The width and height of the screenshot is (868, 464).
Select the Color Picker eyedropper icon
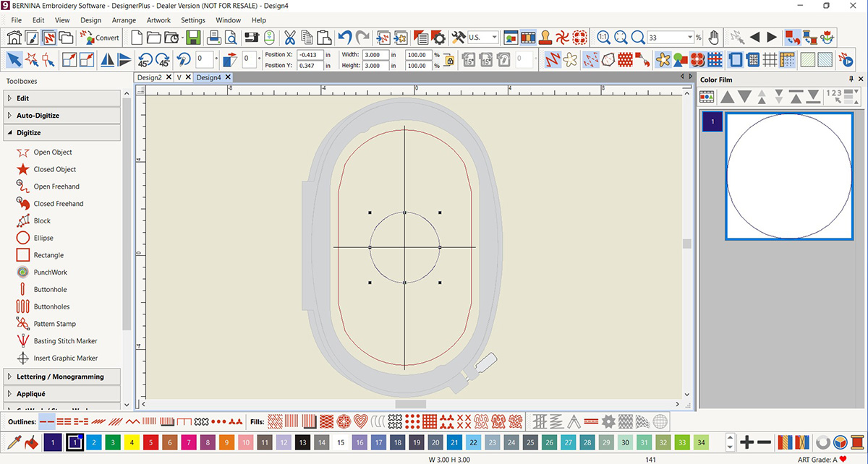tap(14, 442)
